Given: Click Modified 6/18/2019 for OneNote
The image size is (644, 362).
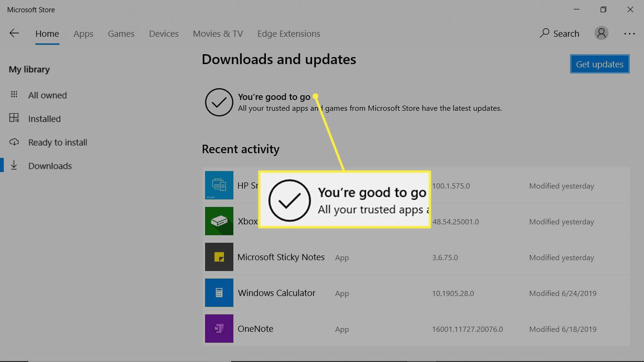Looking at the screenshot, I should click(x=563, y=329).
